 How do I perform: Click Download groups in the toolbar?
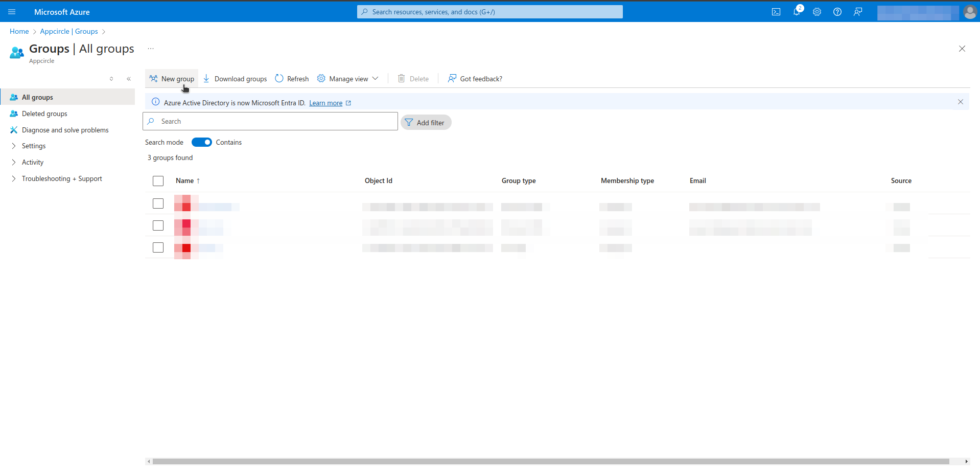coord(235,79)
